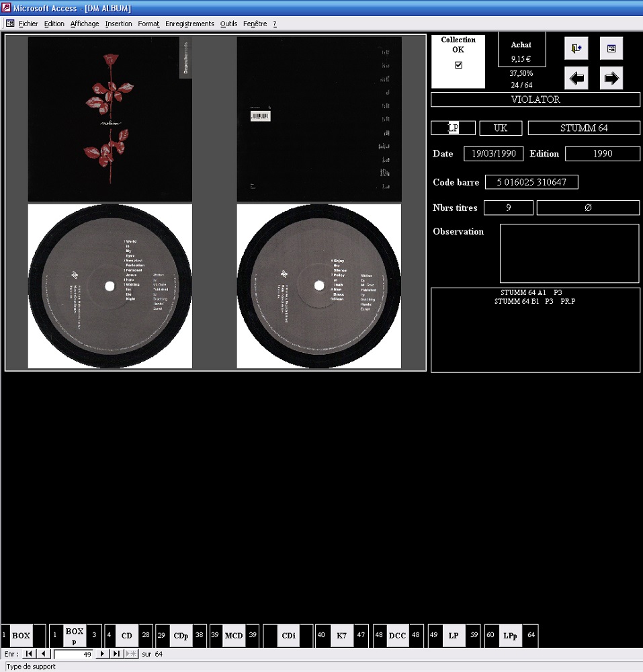
Task: Go to previous record in navigation bar
Action: tap(43, 654)
